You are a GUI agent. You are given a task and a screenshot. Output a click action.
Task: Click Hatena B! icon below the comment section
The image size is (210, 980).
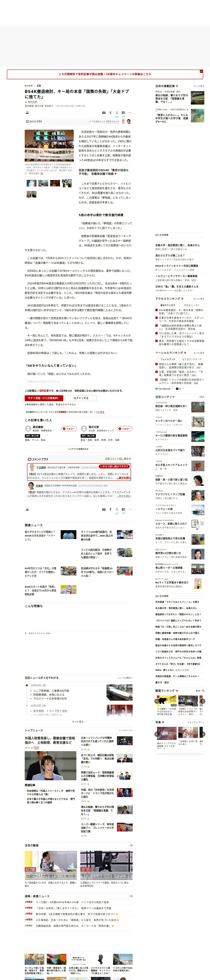coord(123,509)
